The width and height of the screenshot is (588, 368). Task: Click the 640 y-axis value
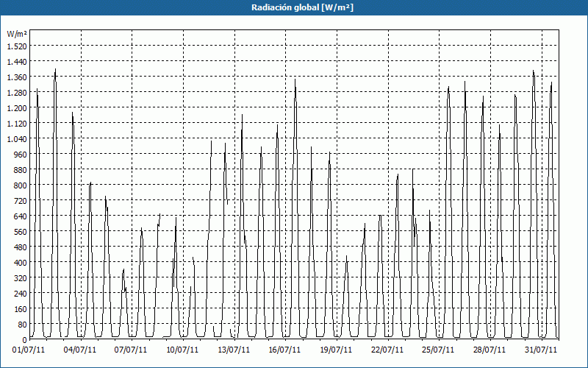click(21, 216)
